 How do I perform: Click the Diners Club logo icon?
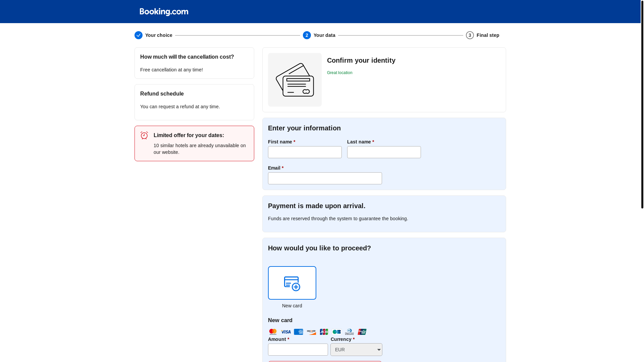pyautogui.click(x=350, y=332)
